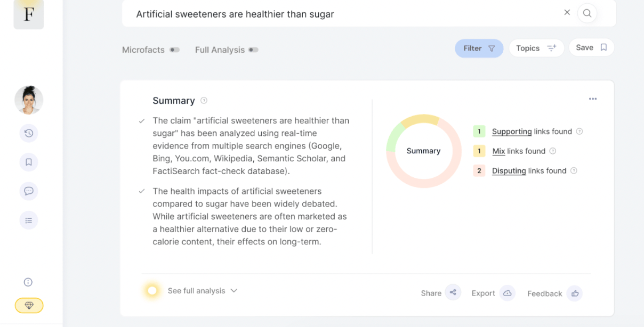
Task: Click the search magnifier icon
Action: pyautogui.click(x=587, y=13)
